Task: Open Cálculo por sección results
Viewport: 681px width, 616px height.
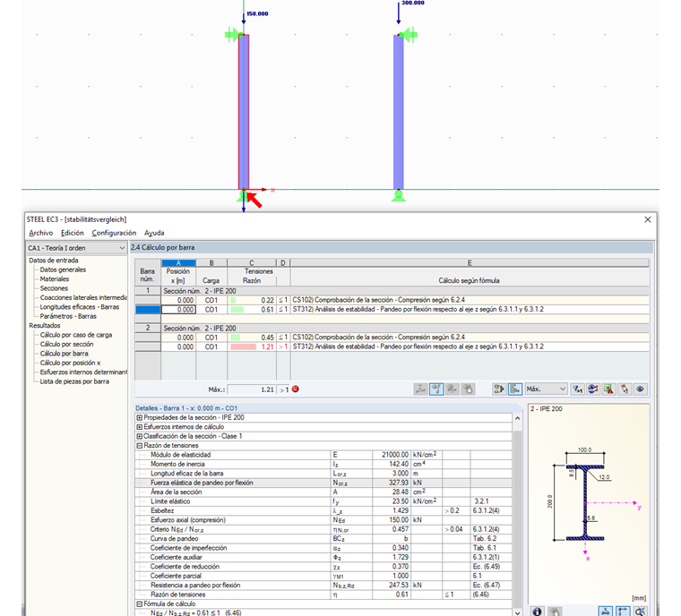Action: pos(67,344)
